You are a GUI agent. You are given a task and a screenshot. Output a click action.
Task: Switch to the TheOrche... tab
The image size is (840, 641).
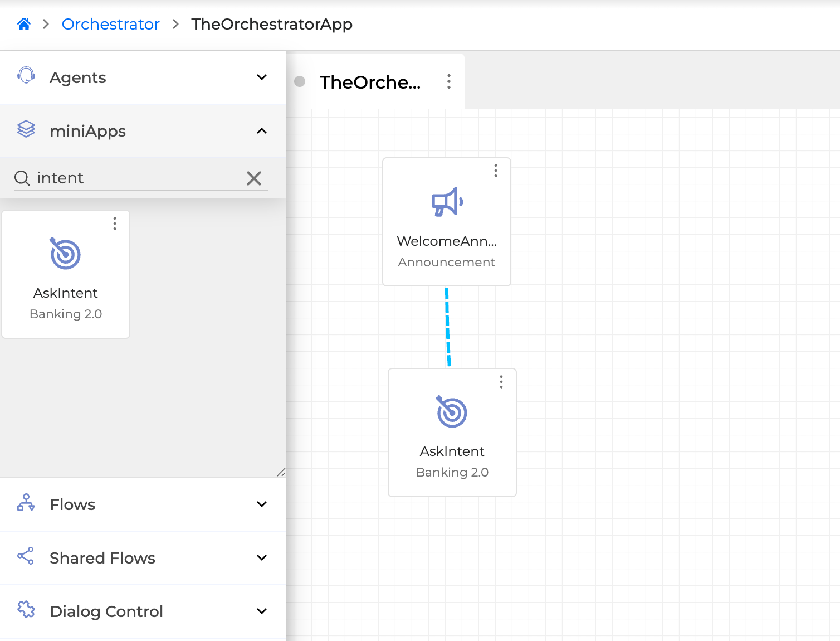pos(370,82)
